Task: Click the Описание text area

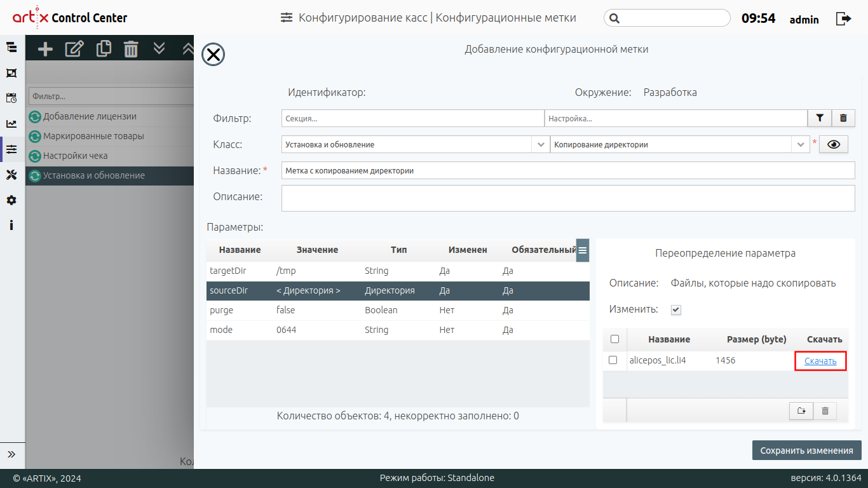Action: pos(568,198)
